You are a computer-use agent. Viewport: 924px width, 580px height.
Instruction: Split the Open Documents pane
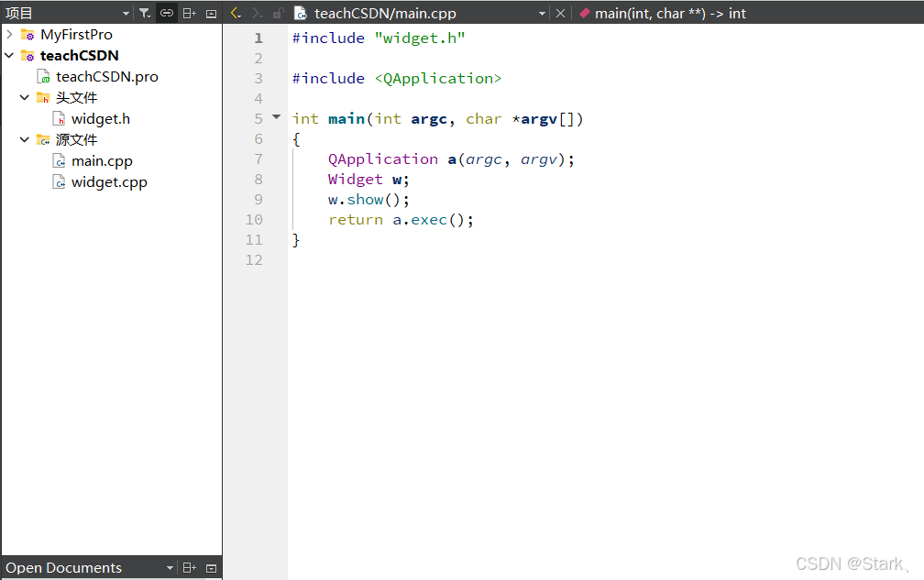pos(189,568)
